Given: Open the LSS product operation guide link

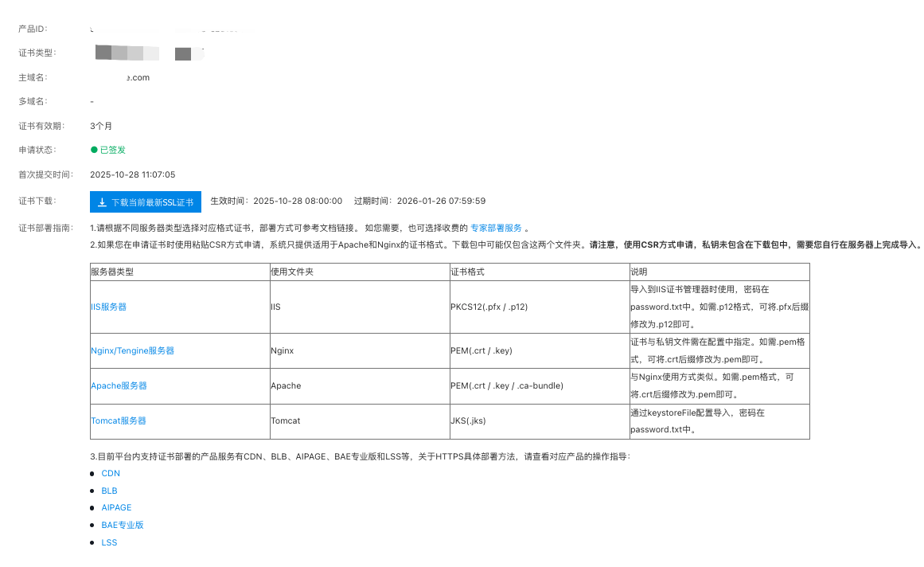Looking at the screenshot, I should tap(109, 542).
